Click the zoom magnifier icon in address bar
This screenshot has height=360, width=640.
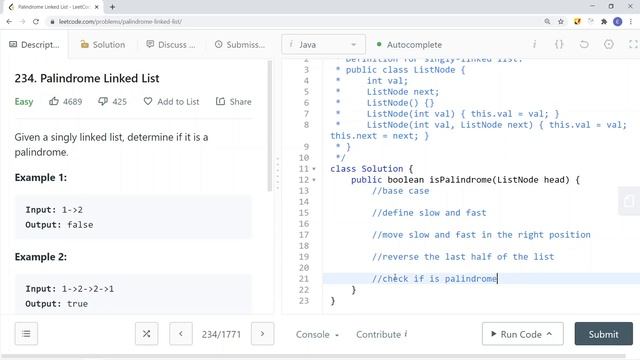547,22
